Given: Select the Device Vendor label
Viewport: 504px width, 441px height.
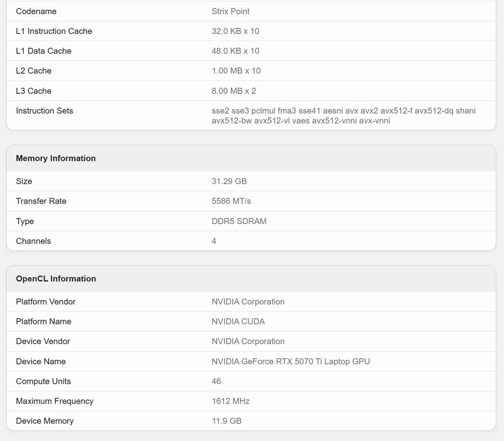Looking at the screenshot, I should [x=43, y=341].
